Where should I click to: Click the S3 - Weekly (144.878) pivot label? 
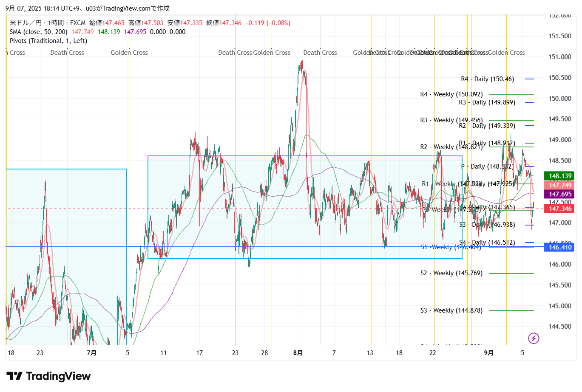click(x=451, y=310)
